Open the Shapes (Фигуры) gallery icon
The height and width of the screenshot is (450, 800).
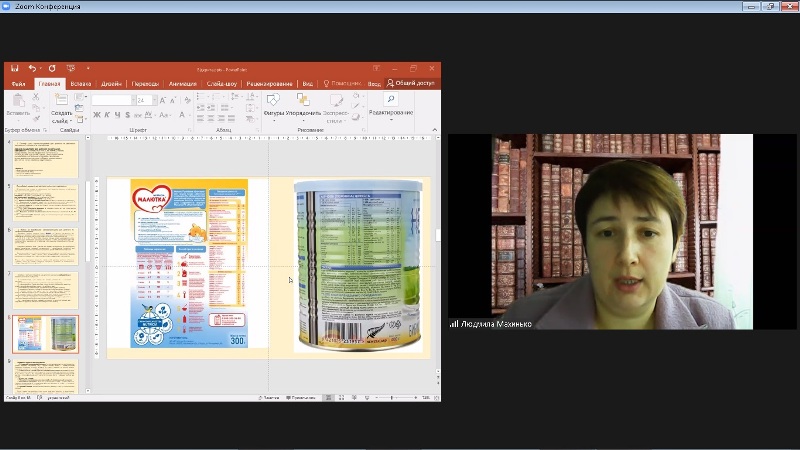[274, 100]
